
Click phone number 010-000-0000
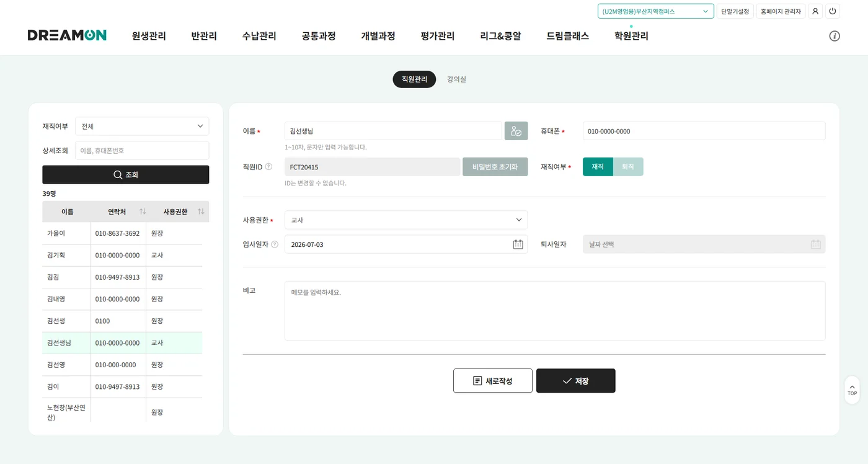click(115, 365)
